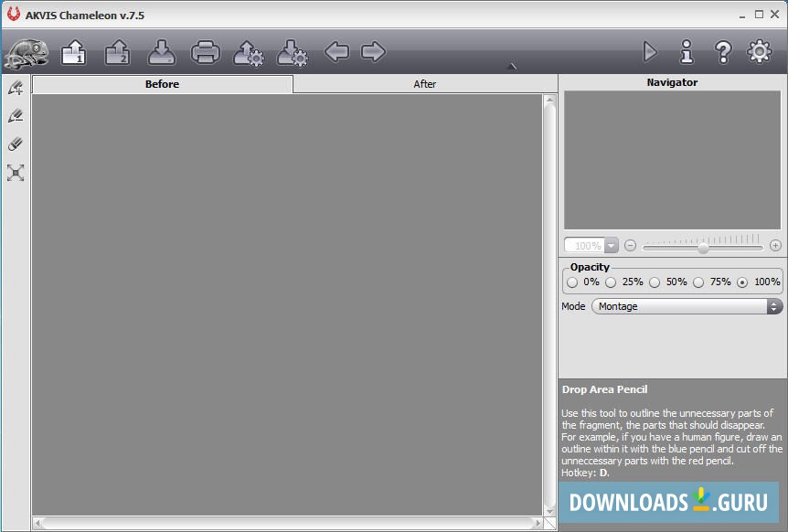Select the Drop Area Pencil tool
The height and width of the screenshot is (532, 788).
pyautogui.click(x=15, y=115)
